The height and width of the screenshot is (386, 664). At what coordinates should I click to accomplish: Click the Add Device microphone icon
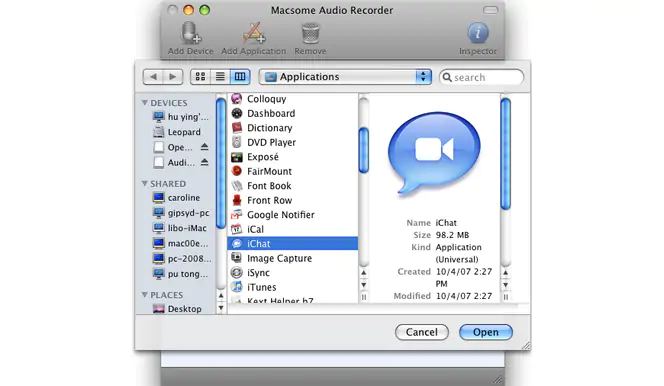[x=190, y=33]
